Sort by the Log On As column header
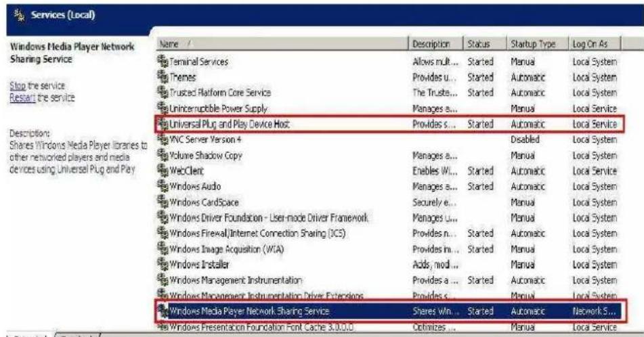The width and height of the screenshot is (644, 337). click(595, 44)
